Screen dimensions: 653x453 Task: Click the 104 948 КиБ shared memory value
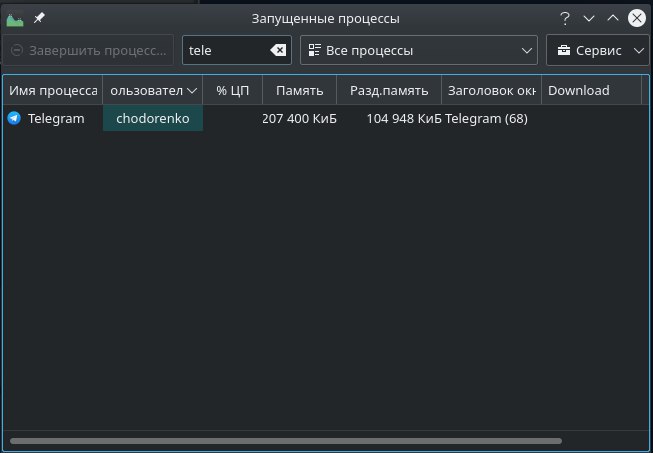(404, 119)
